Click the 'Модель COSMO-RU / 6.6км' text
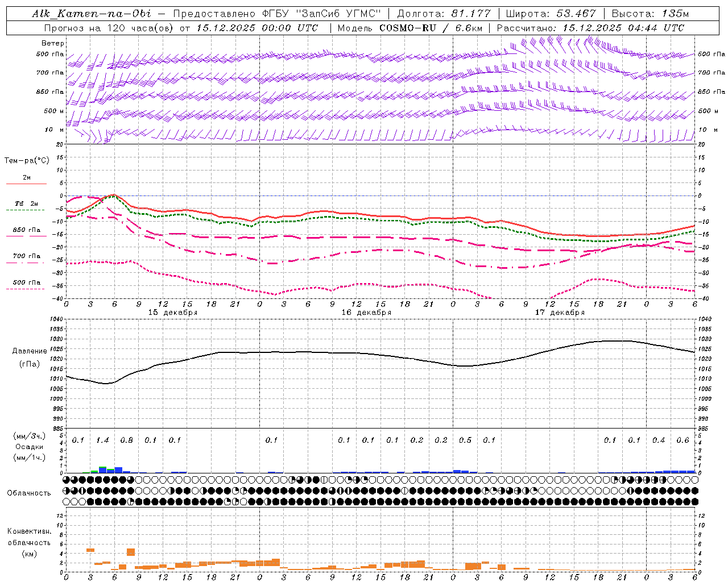The height and width of the screenshot is (582, 728). point(410,28)
